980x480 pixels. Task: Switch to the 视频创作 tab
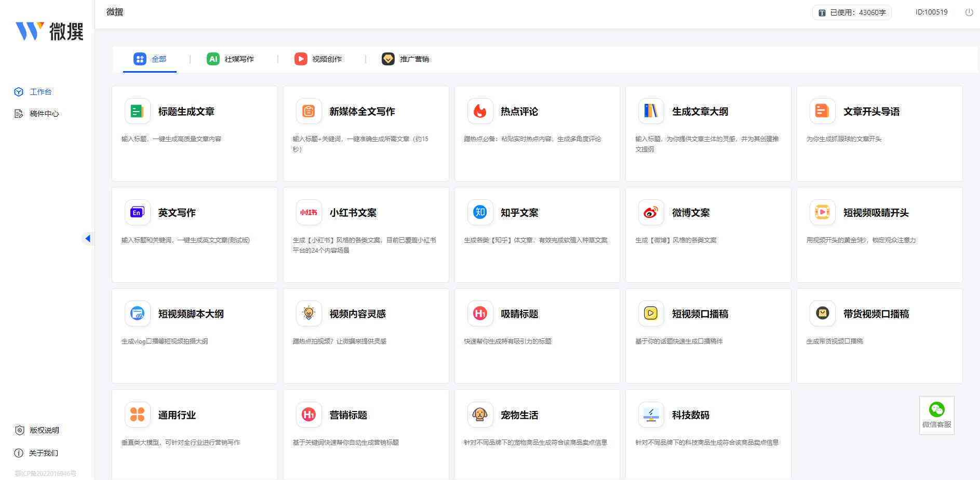pos(318,59)
